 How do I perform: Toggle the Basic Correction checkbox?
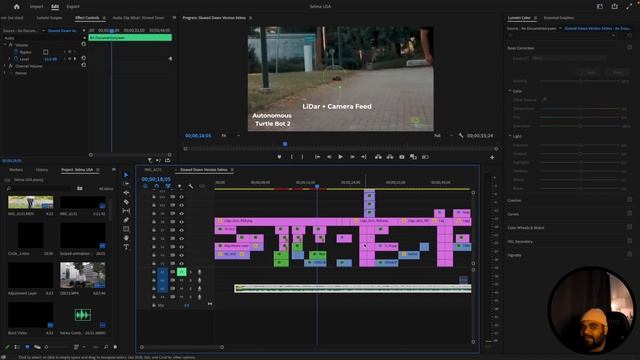tap(629, 48)
